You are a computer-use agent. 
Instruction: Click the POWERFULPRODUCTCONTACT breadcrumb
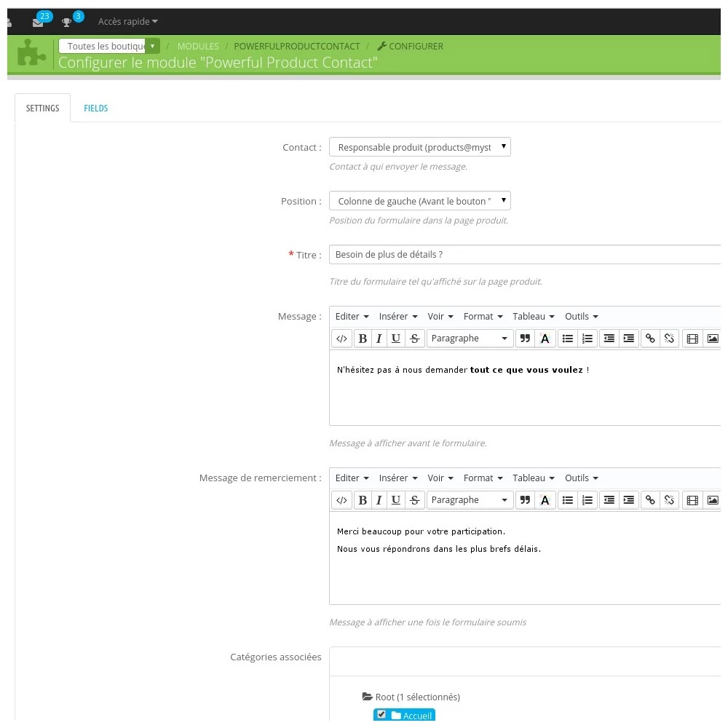297,47
